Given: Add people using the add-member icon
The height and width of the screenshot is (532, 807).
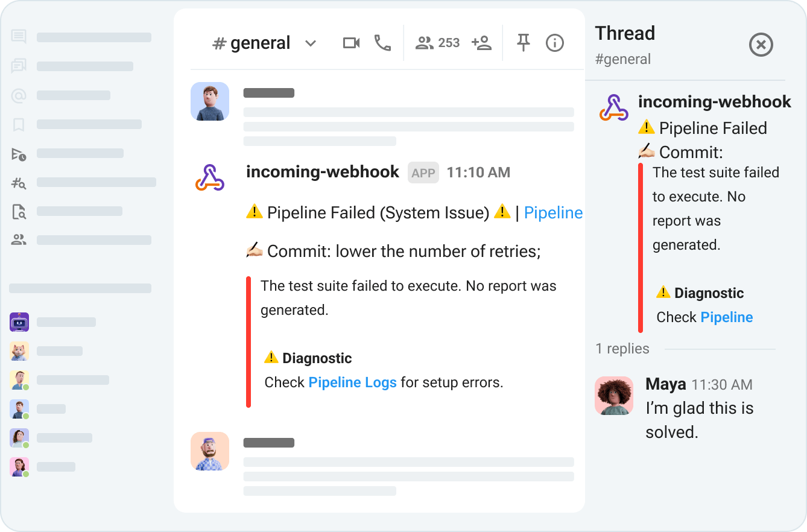Looking at the screenshot, I should (x=482, y=42).
